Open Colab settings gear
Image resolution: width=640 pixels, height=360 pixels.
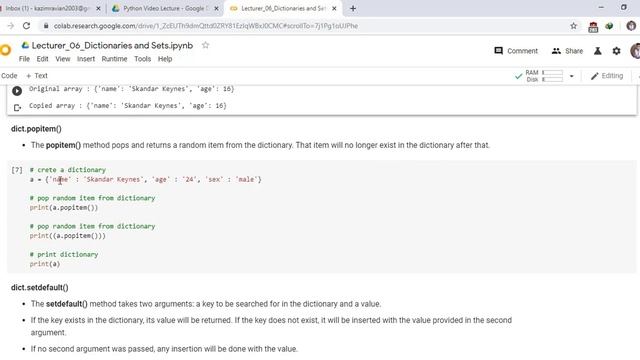coord(616,51)
